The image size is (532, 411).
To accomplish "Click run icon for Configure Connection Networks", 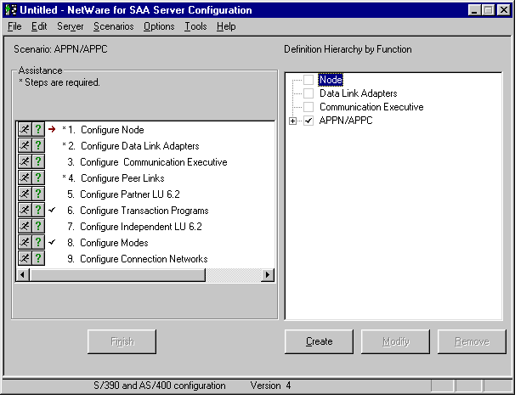I will [25, 258].
